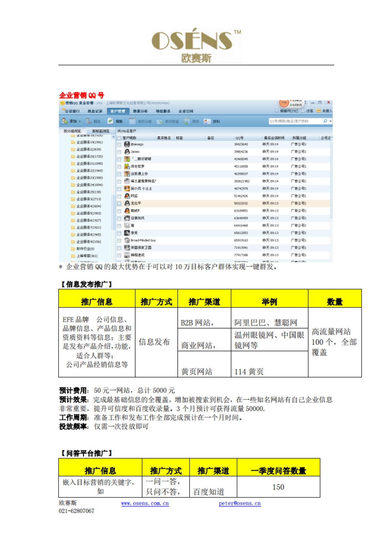Open the 企业服务20(1720) group

coord(90,157)
